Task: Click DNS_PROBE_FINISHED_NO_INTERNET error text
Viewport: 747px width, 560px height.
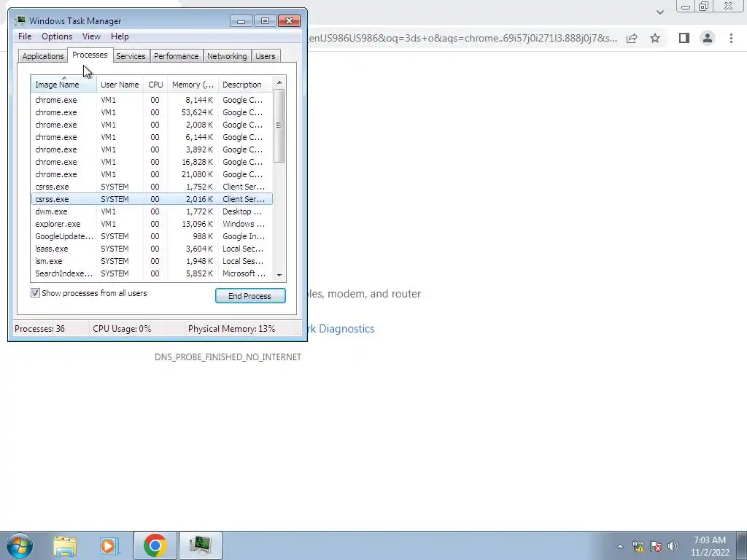Action: [228, 357]
